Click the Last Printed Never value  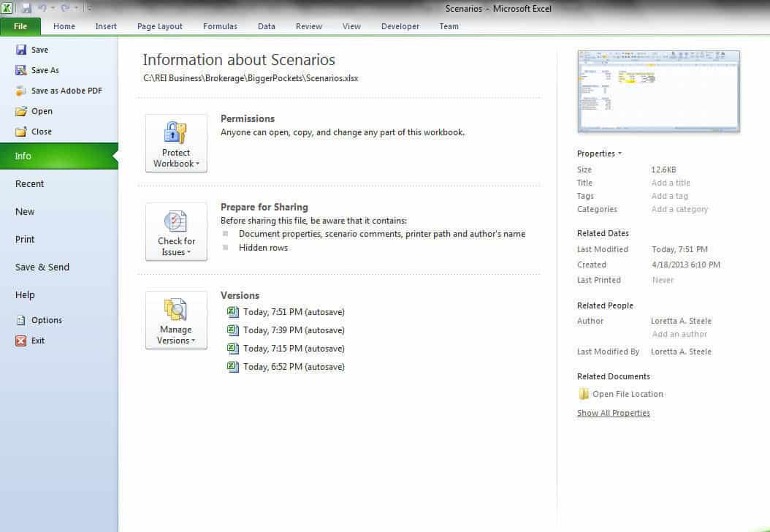tap(663, 280)
